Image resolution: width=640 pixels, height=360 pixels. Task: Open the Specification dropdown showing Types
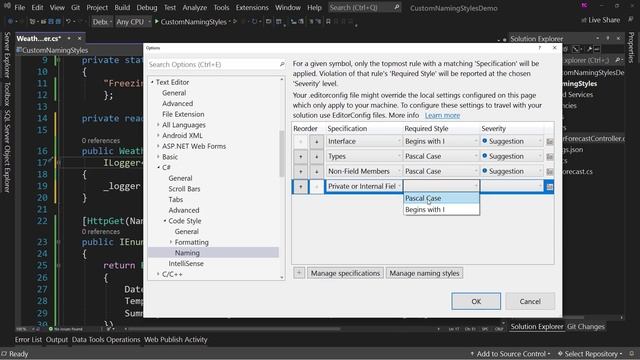click(364, 156)
